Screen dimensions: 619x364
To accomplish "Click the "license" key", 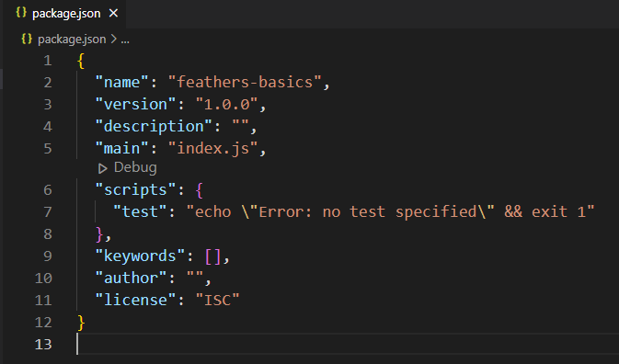I will (136, 300).
